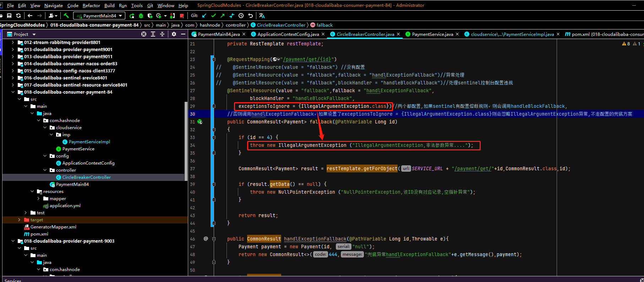This screenshot has width=644, height=282.
Task: Stop the running process red square
Action: pos(182,16)
